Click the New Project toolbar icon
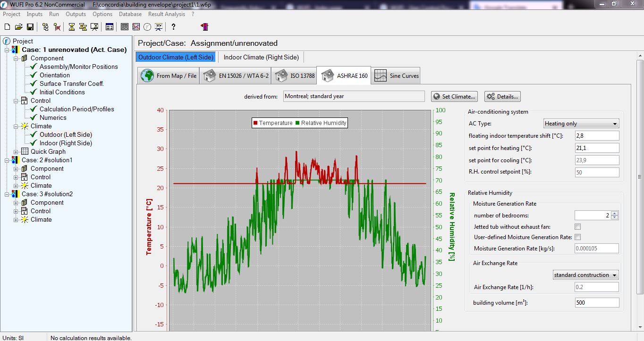Screen dimensions: 644x341 tap(7, 27)
